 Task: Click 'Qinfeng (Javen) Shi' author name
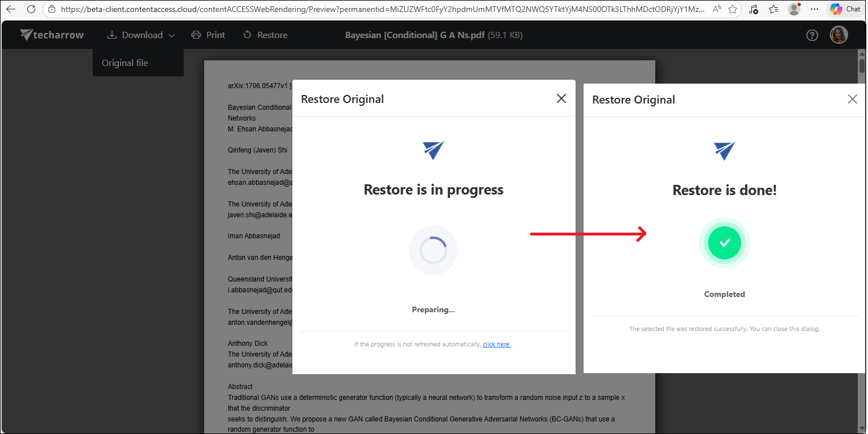(258, 150)
